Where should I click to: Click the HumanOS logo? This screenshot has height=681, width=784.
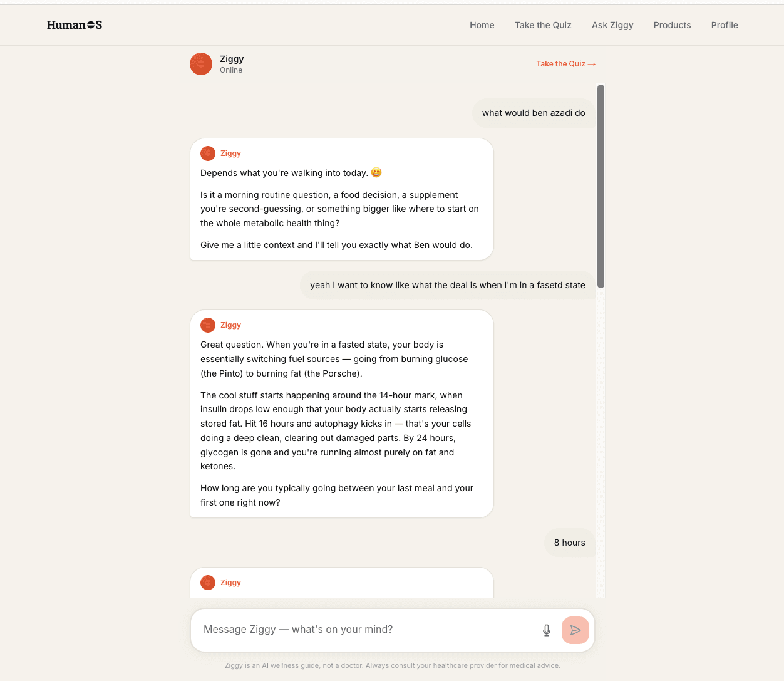click(x=75, y=25)
